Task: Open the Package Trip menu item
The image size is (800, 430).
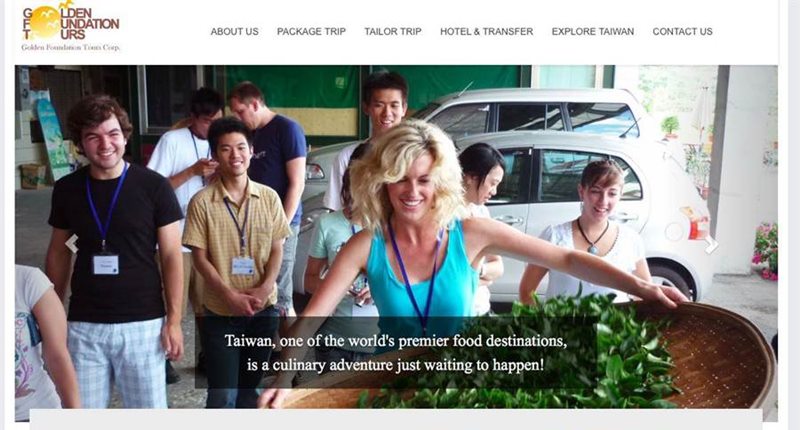Action: 311,32
